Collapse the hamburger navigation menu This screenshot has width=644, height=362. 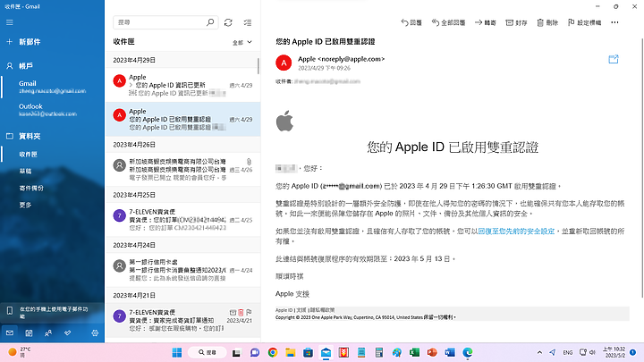(10, 22)
